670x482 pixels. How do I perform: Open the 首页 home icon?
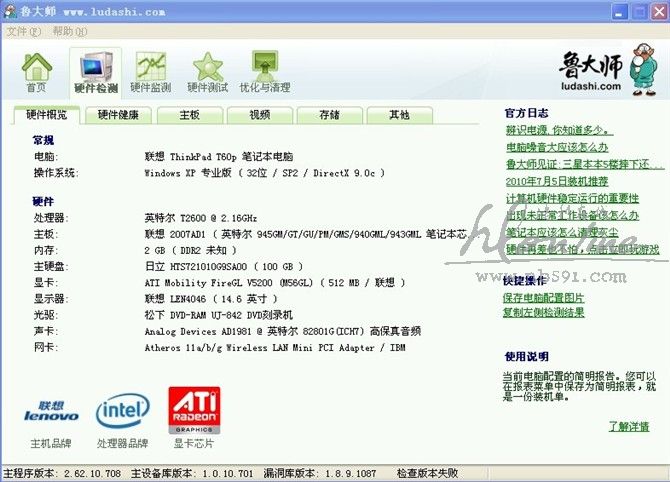click(x=36, y=72)
